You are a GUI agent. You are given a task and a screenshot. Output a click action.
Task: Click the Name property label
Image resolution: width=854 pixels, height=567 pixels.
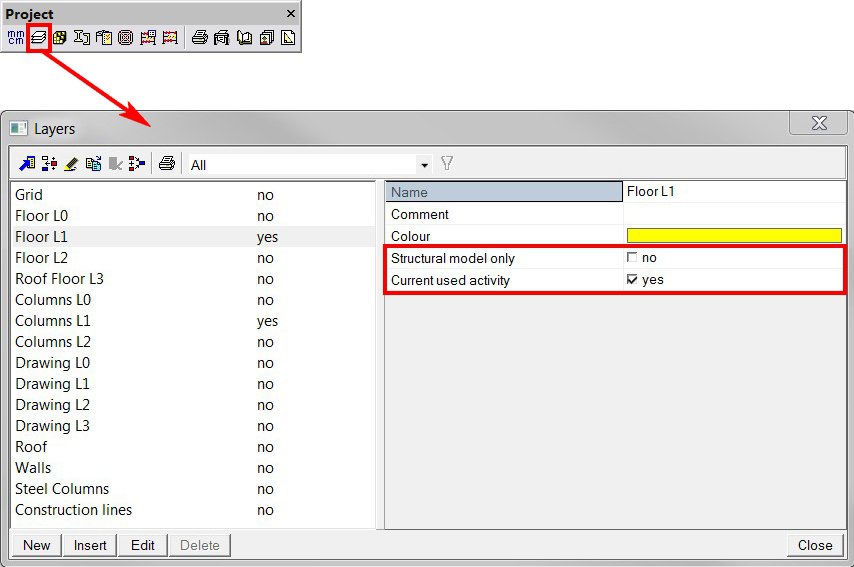click(409, 192)
